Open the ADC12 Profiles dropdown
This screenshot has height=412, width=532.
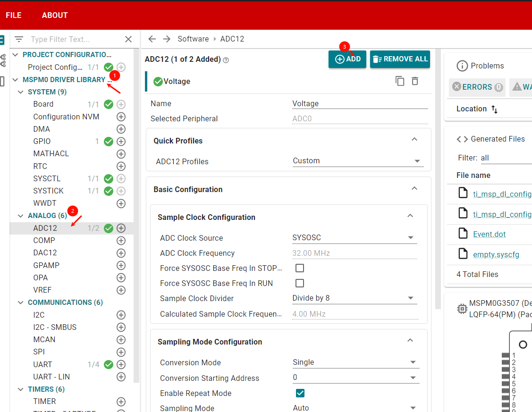click(x=358, y=161)
